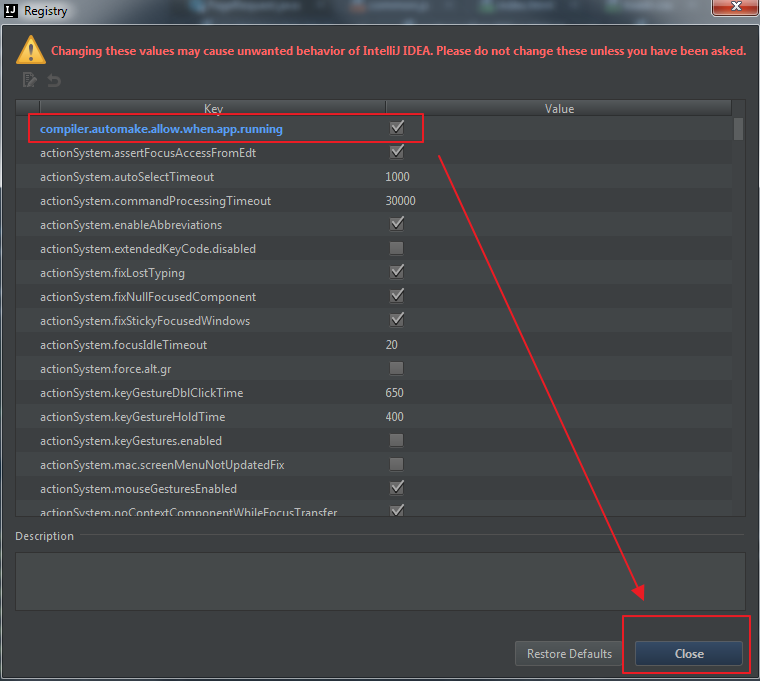Image resolution: width=760 pixels, height=681 pixels.
Task: Enable actionSystem.force.alt.gr checkbox
Action: (396, 368)
